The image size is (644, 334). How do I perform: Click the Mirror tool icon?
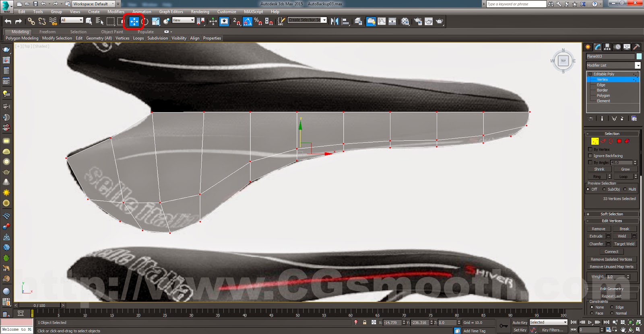[x=334, y=21]
